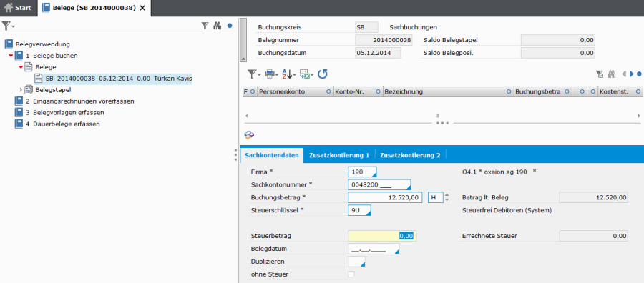Open the grid toolbar filter funnel dropdown
This screenshot has width=644, height=283.
[254, 74]
